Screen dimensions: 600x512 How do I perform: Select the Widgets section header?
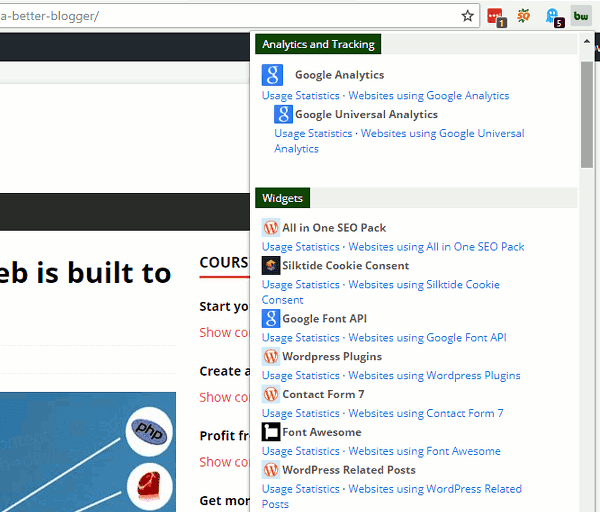click(x=282, y=198)
